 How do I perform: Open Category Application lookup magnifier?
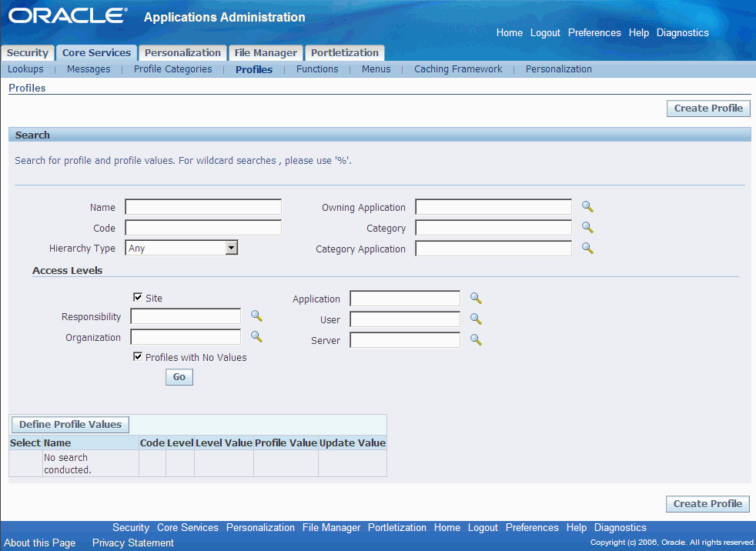click(x=587, y=249)
